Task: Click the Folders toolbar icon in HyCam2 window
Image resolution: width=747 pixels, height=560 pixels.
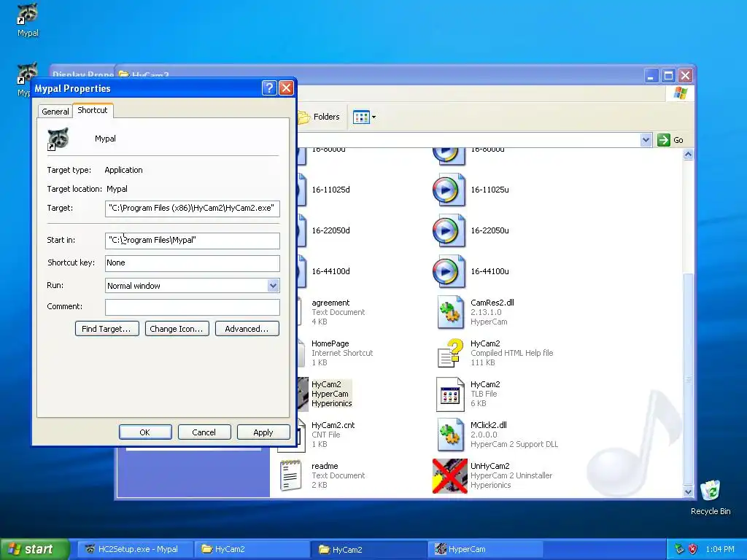Action: point(304,117)
